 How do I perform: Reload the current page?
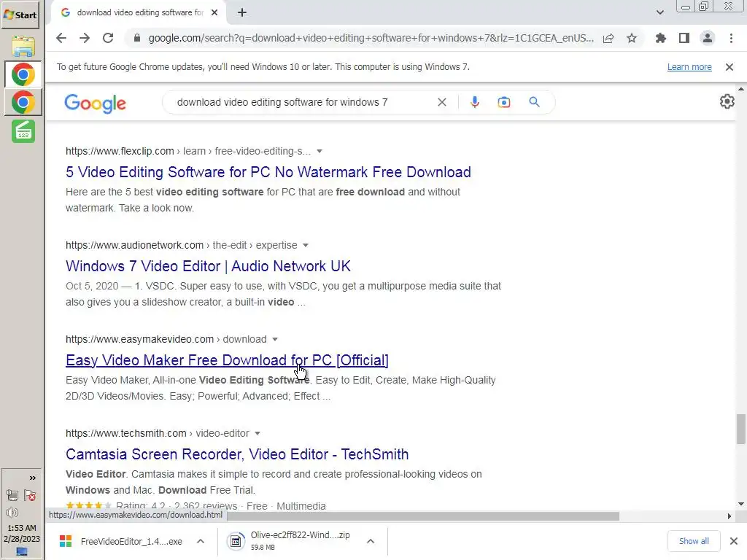click(108, 38)
